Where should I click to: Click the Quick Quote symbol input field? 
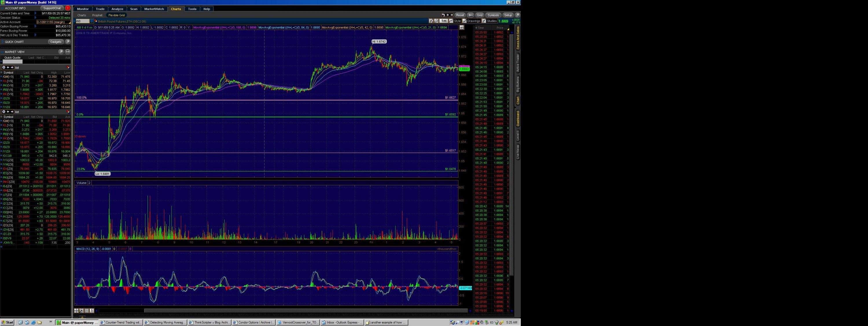(12, 61)
